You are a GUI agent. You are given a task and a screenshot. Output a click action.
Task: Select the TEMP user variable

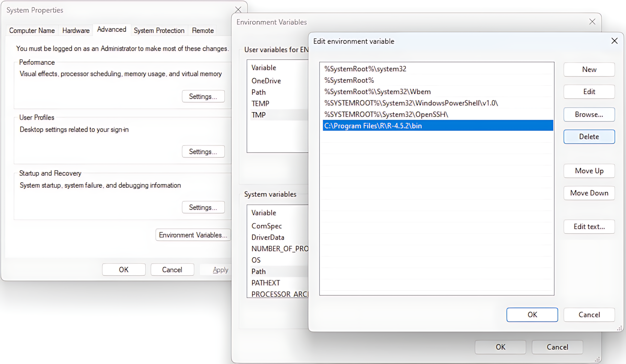pyautogui.click(x=260, y=104)
